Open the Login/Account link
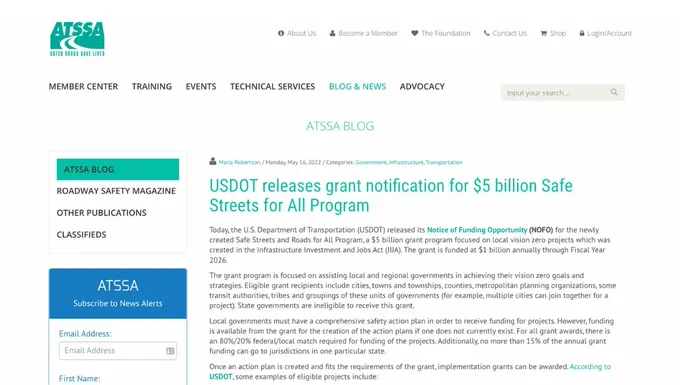 point(609,33)
